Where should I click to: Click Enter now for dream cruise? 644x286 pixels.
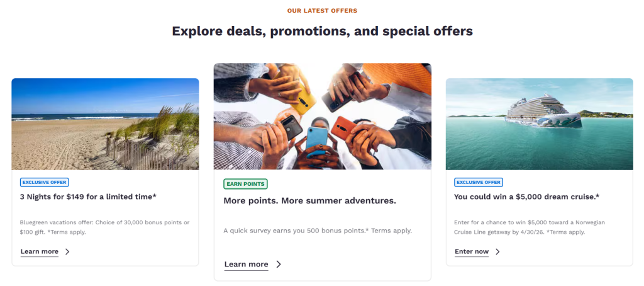pos(472,251)
